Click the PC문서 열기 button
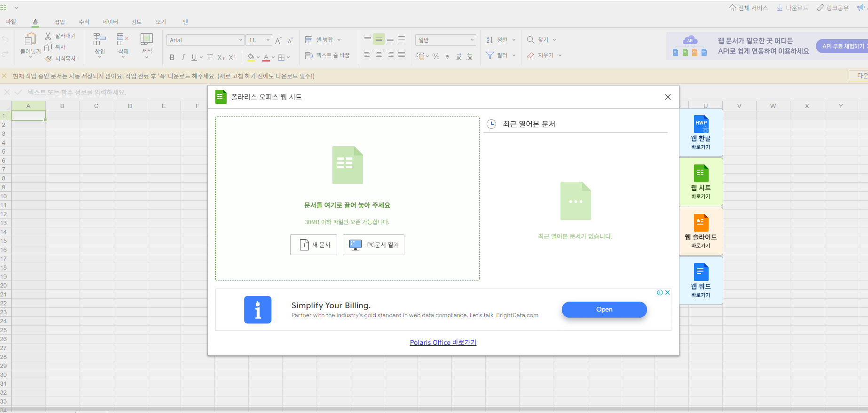The width and height of the screenshot is (868, 413). point(373,245)
